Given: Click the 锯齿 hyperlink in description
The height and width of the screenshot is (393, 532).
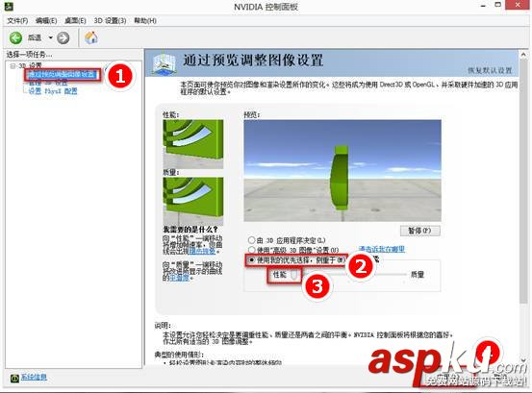Looking at the screenshot, I should pos(202,252).
